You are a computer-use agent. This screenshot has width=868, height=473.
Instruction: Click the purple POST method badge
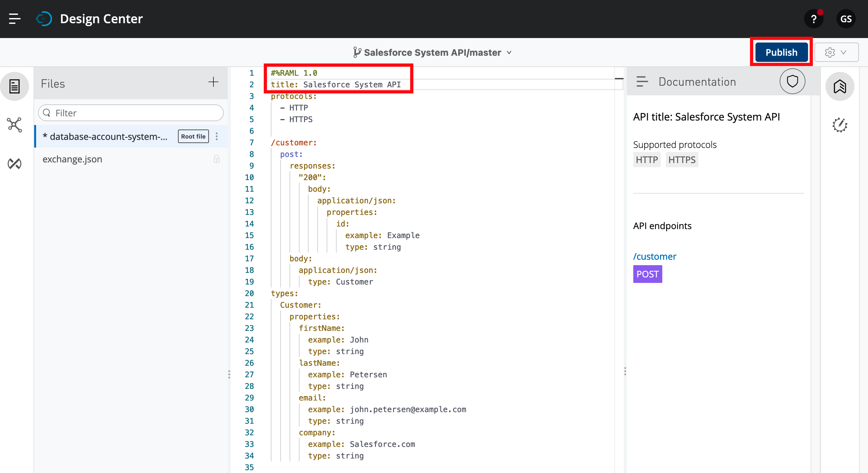tap(647, 274)
